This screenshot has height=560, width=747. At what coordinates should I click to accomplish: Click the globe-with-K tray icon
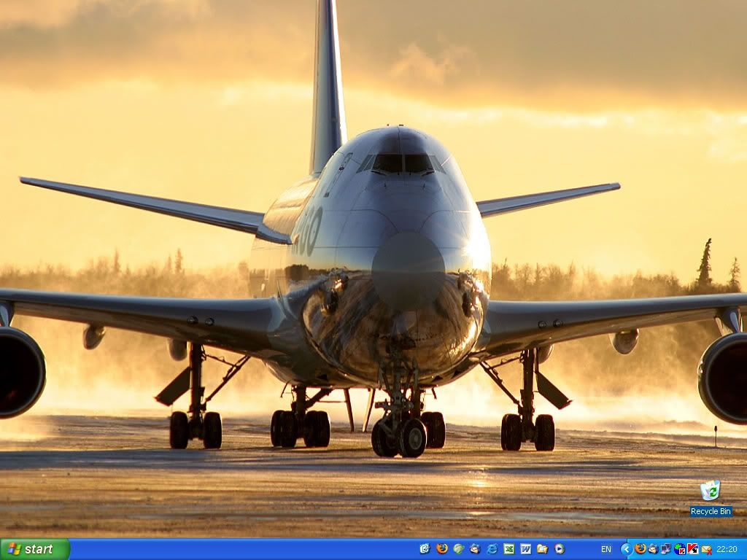pyautogui.click(x=679, y=549)
